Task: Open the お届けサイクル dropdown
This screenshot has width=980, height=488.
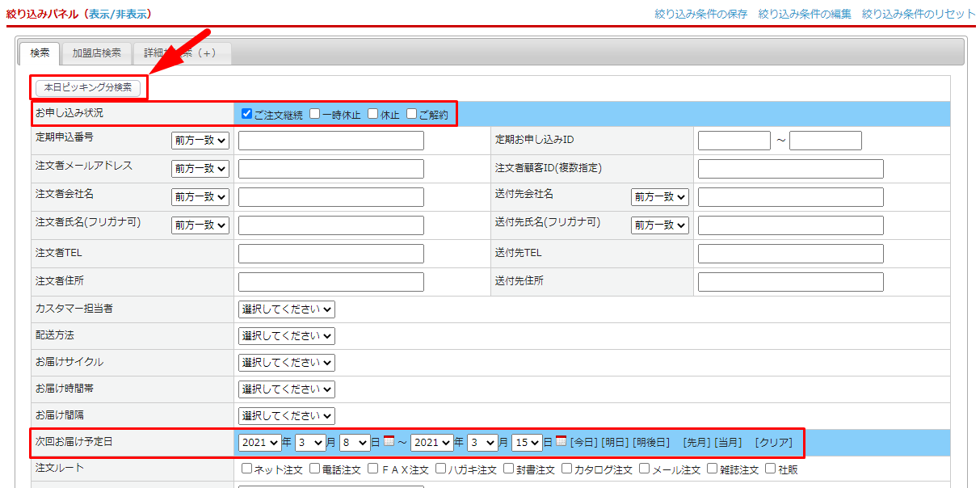Action: pos(286,363)
